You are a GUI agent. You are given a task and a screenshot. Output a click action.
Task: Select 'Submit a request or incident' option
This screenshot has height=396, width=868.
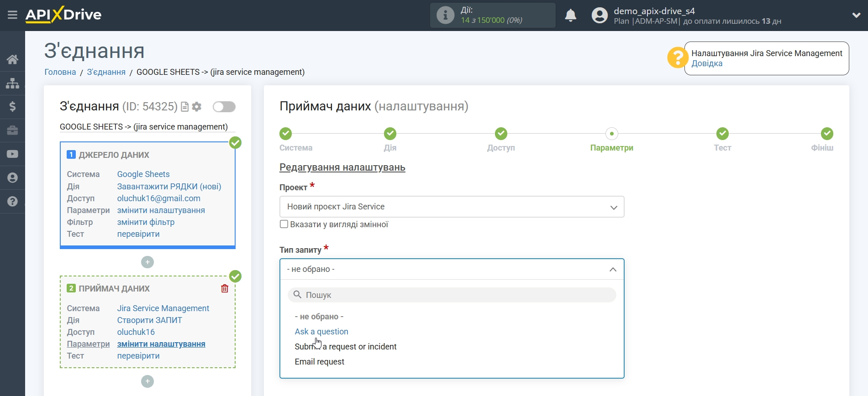(346, 347)
